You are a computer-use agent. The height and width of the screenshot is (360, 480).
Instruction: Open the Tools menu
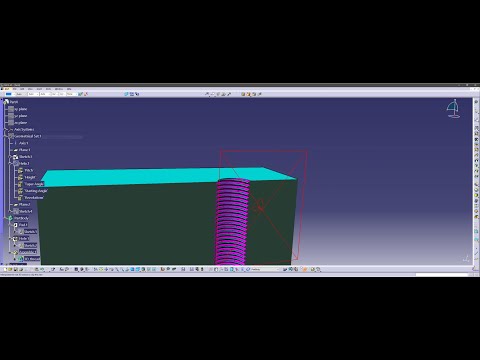48,89
